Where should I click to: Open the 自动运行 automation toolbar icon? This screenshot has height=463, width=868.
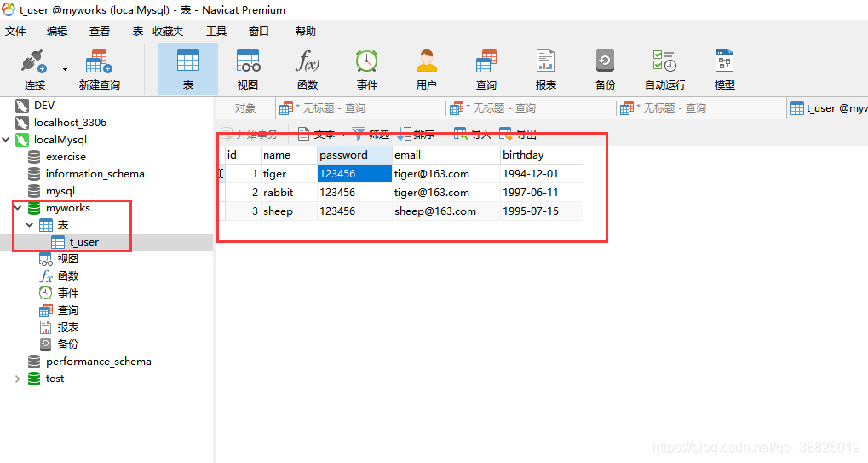point(664,70)
